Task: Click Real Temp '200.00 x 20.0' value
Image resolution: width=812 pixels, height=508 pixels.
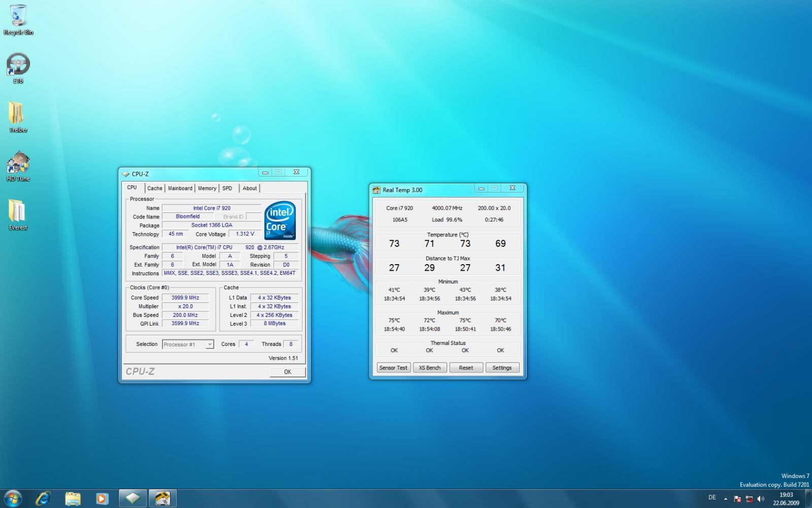Action: coord(494,208)
